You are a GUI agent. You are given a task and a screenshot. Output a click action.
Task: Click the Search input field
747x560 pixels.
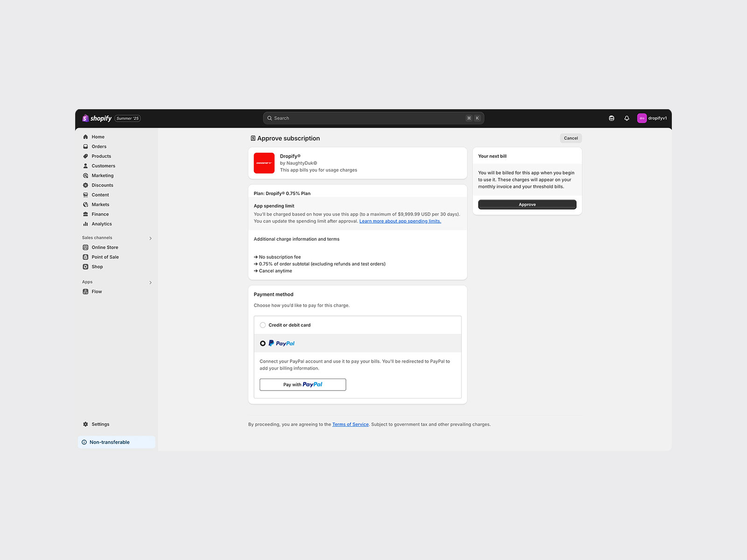point(373,118)
